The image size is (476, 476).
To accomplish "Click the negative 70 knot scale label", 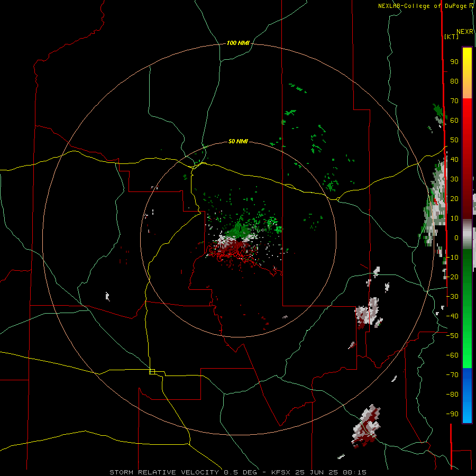I will click(x=452, y=375).
